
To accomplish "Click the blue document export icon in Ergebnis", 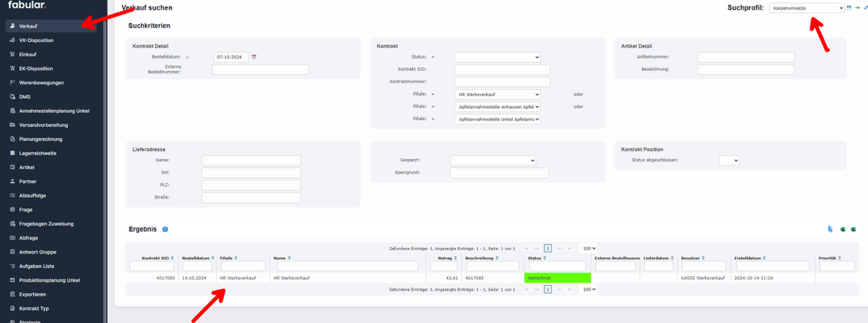I will click(830, 229).
